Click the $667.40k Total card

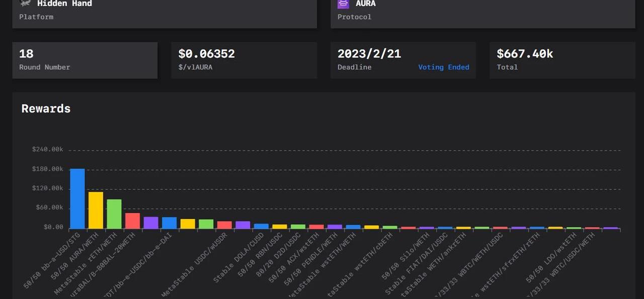point(562,60)
